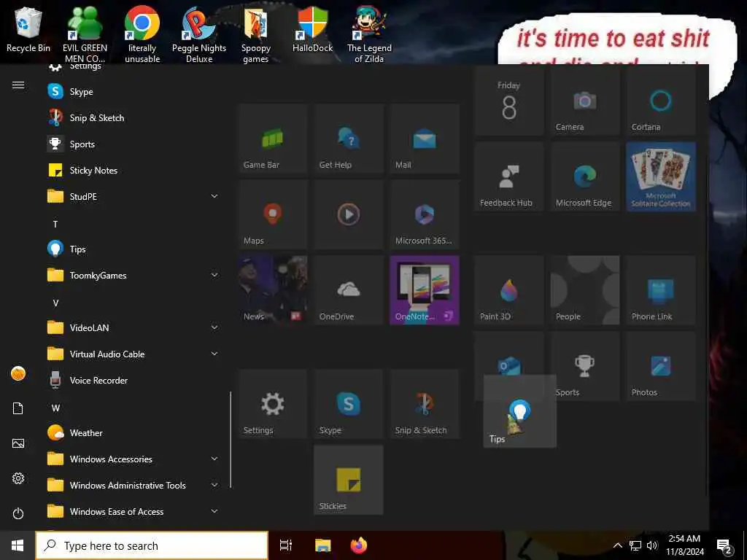Open Documents from the Start sidebar
Image resolution: width=747 pixels, height=560 pixels.
pyautogui.click(x=18, y=408)
